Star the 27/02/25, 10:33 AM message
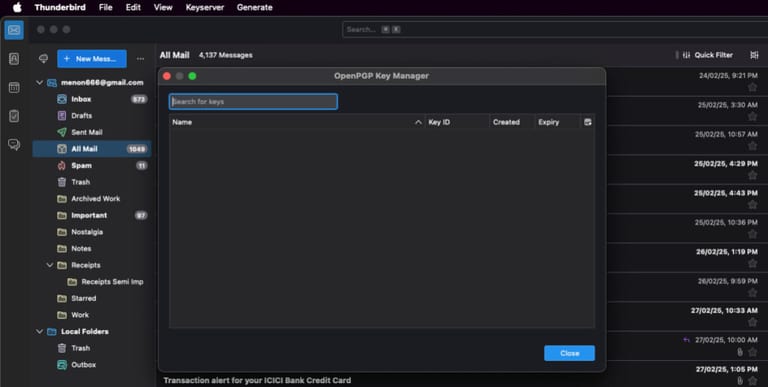The width and height of the screenshot is (768, 387). click(x=752, y=322)
